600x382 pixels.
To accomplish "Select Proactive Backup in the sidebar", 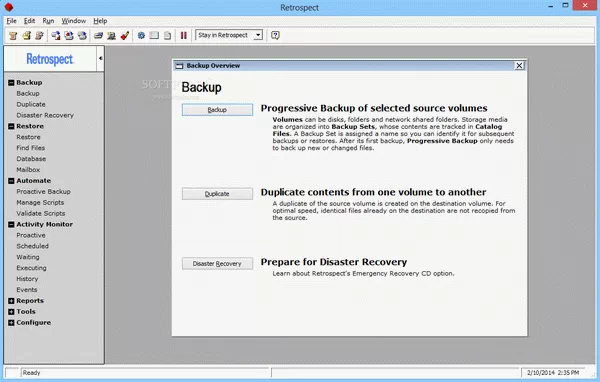I will point(43,191).
